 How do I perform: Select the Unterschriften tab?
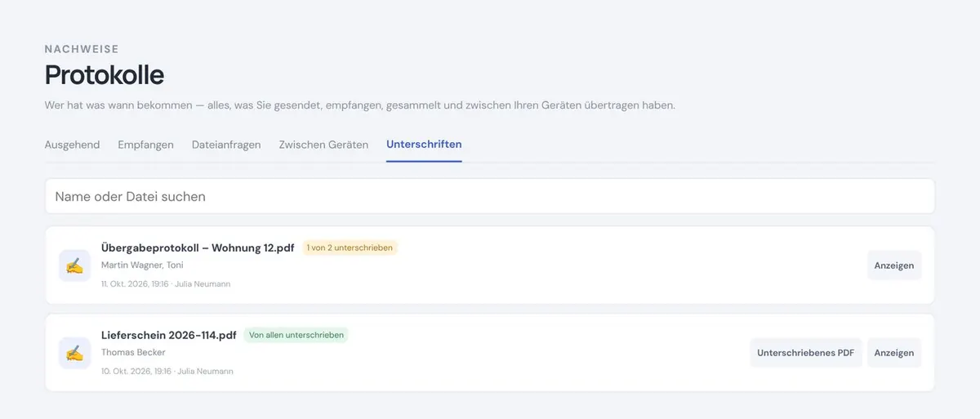(424, 145)
